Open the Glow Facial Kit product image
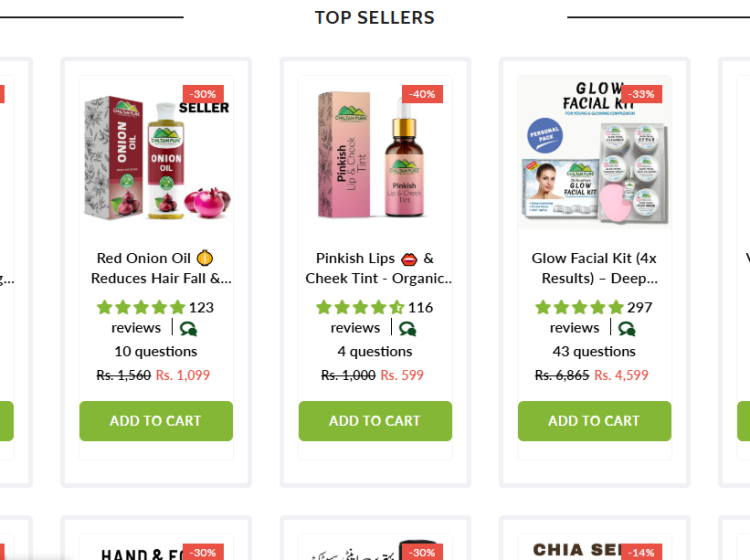Screen dimensions: 750x560 point(594,153)
